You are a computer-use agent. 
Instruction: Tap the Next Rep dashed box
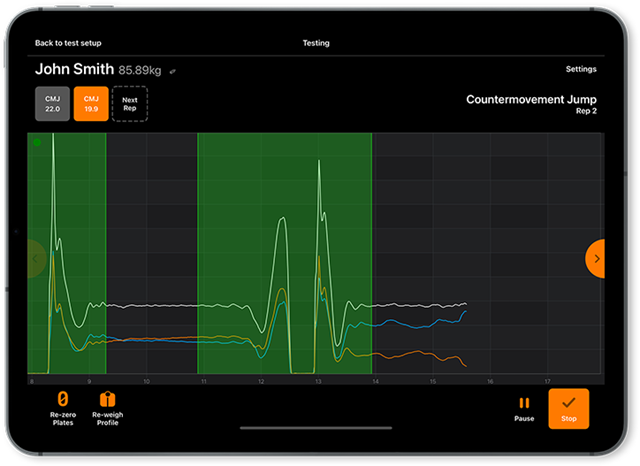click(129, 103)
